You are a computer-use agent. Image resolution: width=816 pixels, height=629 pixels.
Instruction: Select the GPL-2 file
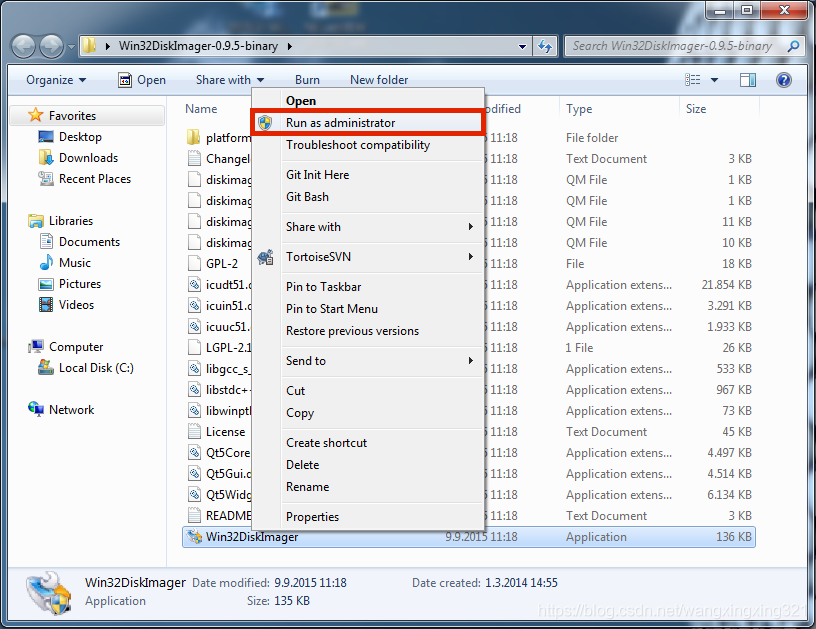click(222, 264)
